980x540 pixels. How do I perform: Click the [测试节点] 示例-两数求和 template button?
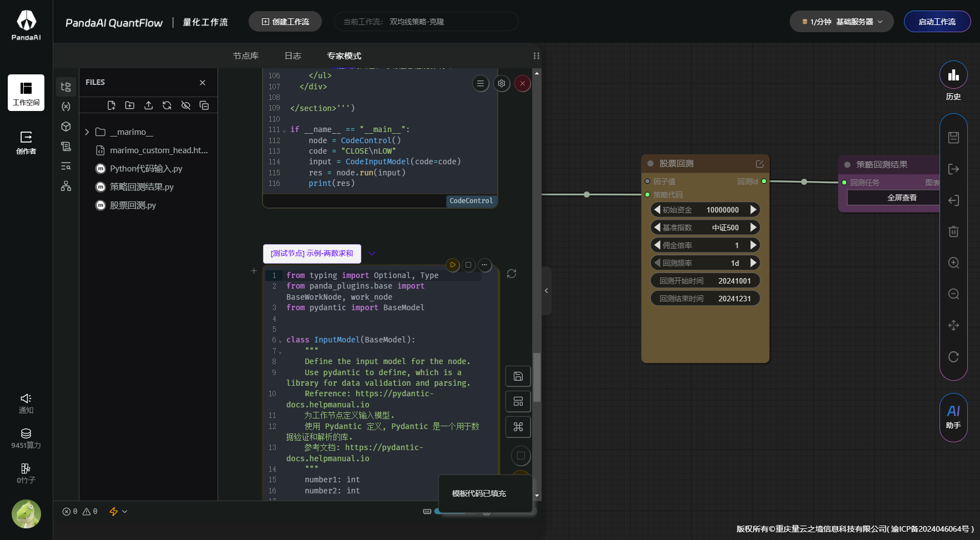pos(312,254)
